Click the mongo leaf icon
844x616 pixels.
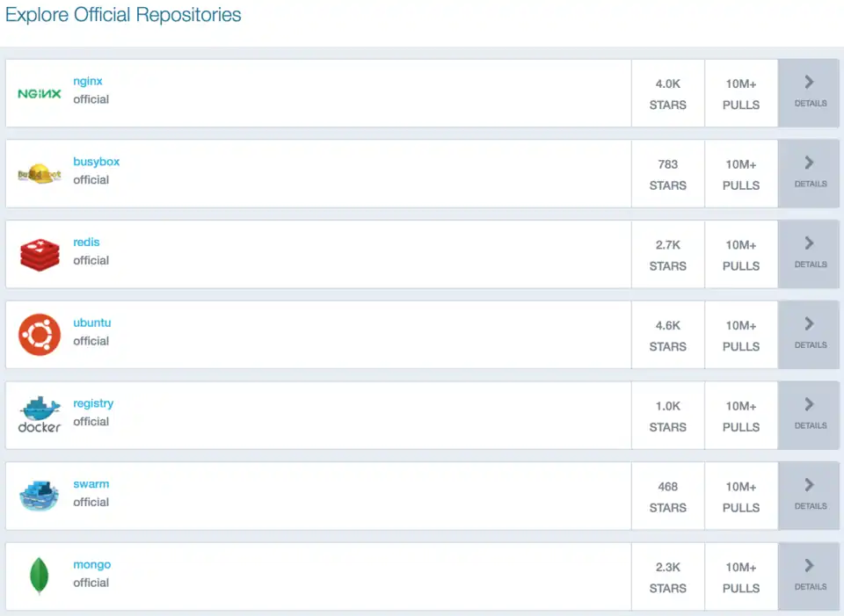tap(38, 576)
